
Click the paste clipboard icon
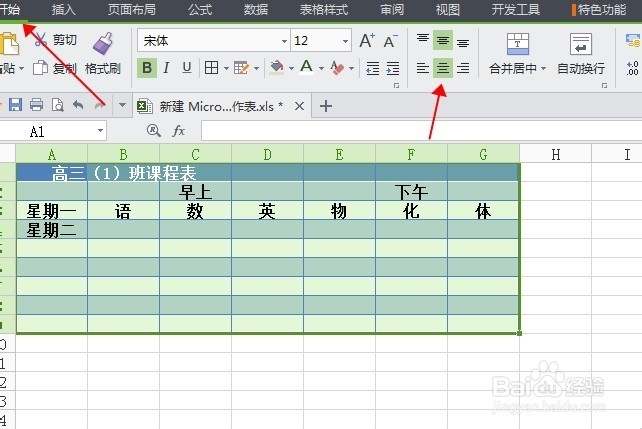[x=9, y=44]
